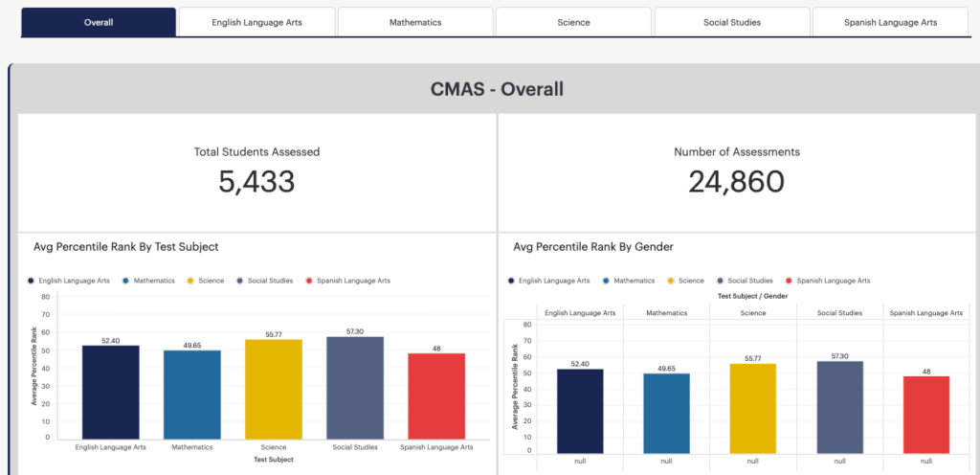Toggle Spanish Language Arts legend in Gender chart
The height and width of the screenshot is (475, 980).
[828, 282]
